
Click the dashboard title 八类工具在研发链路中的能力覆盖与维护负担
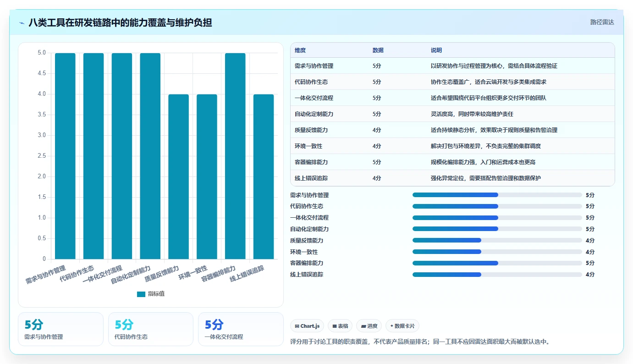click(x=120, y=22)
